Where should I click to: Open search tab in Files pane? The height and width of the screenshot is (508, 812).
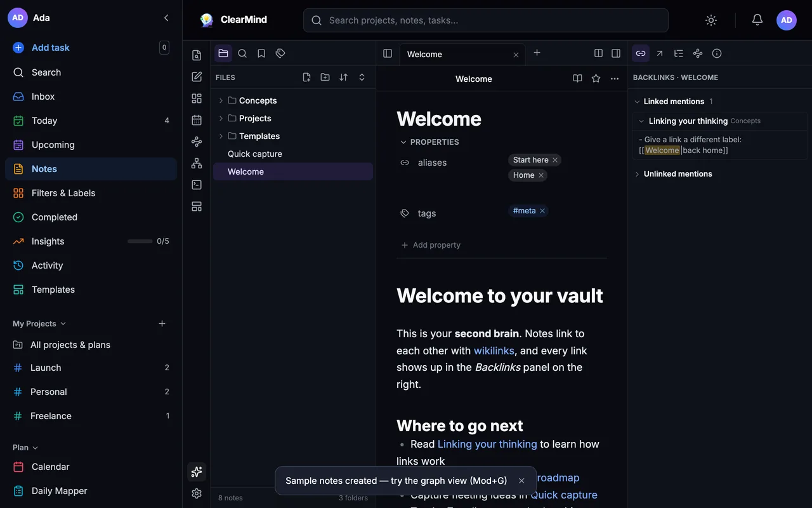[x=242, y=53]
